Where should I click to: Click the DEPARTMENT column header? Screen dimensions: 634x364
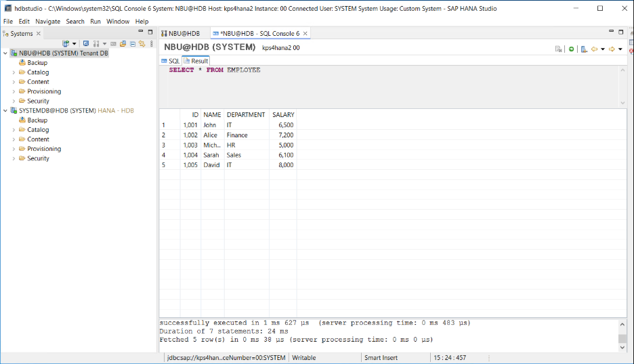pos(246,115)
